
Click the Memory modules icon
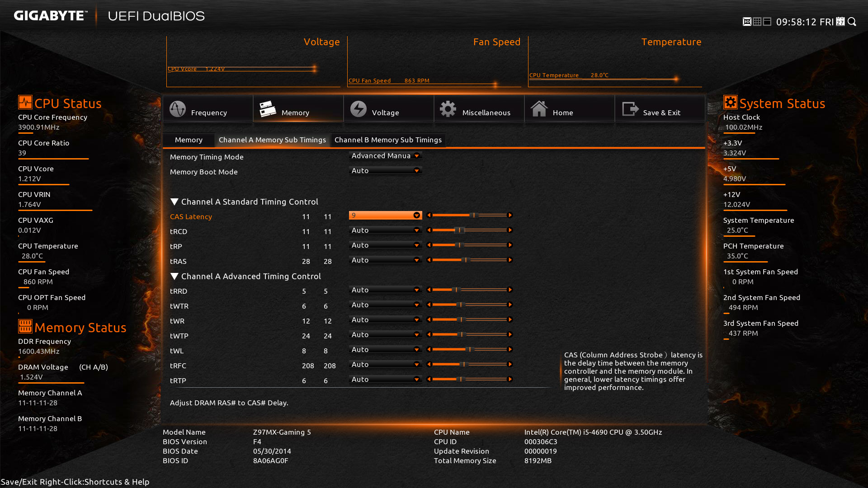(x=268, y=109)
